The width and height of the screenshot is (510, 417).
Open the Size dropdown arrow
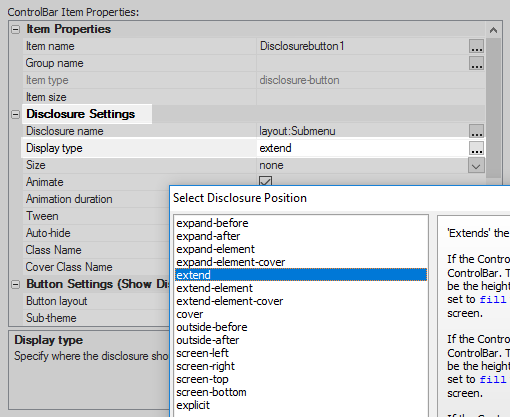click(476, 166)
